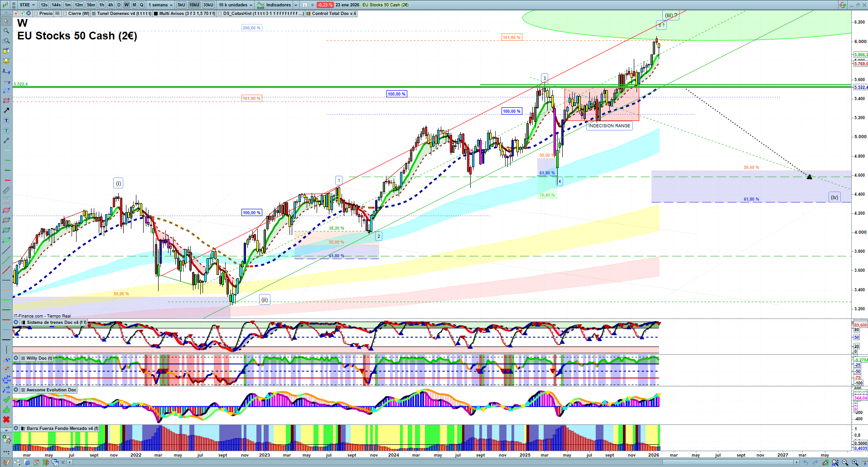Choose the zoom-area selection tool

pyautogui.click(x=6, y=41)
